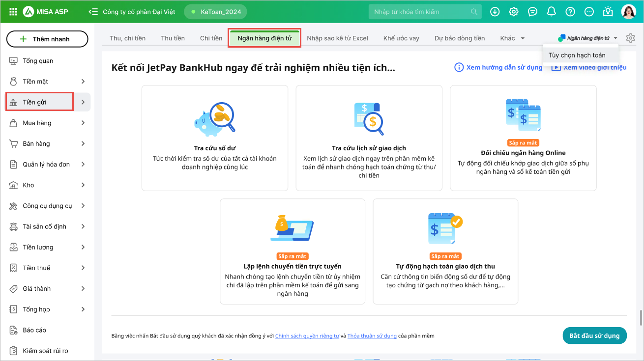The image size is (644, 361).
Task: Expand the Bán hàng submenu chevron
Action: (x=83, y=143)
